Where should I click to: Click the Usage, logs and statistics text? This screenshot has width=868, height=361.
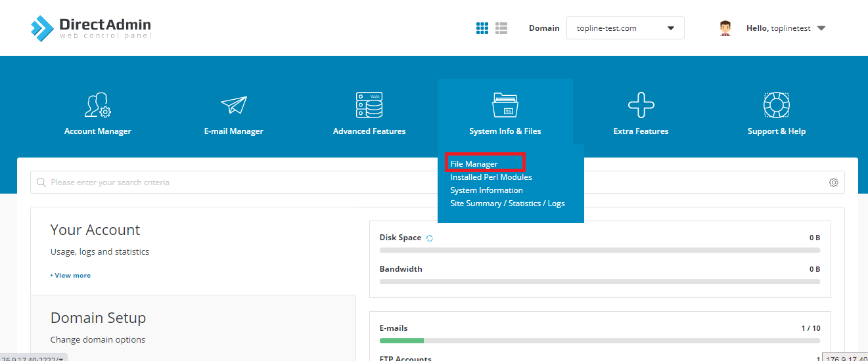click(100, 251)
